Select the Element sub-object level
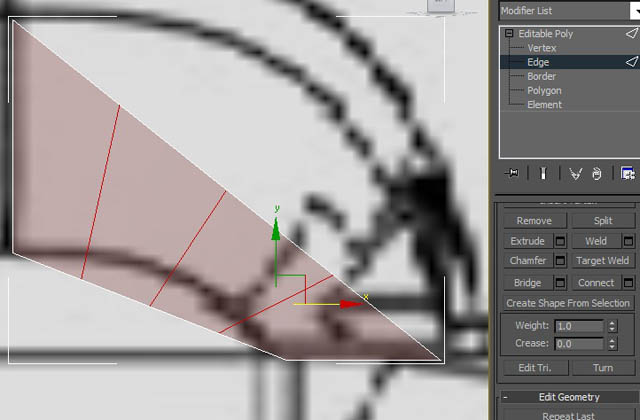The height and width of the screenshot is (420, 640). (x=544, y=105)
